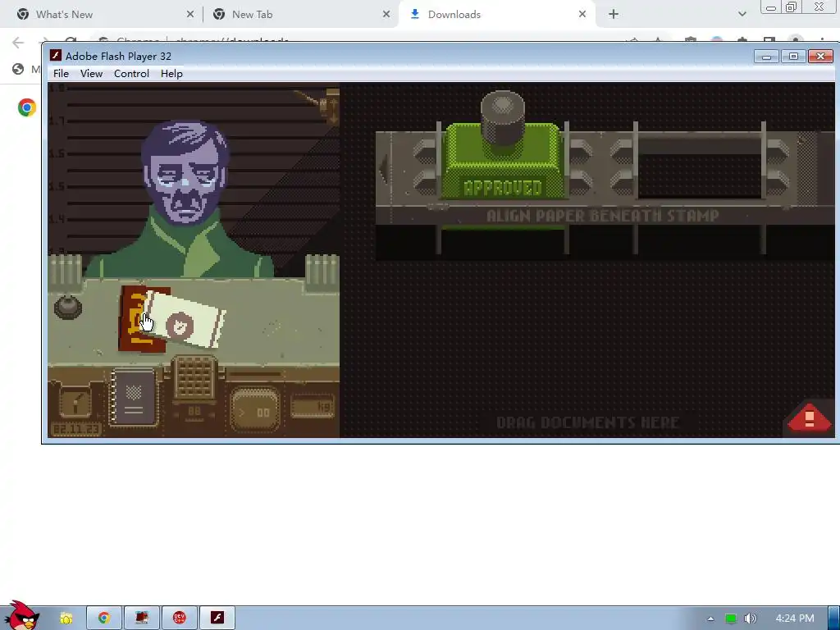Close the Downloads tab
This screenshot has width=840, height=630.
582,15
